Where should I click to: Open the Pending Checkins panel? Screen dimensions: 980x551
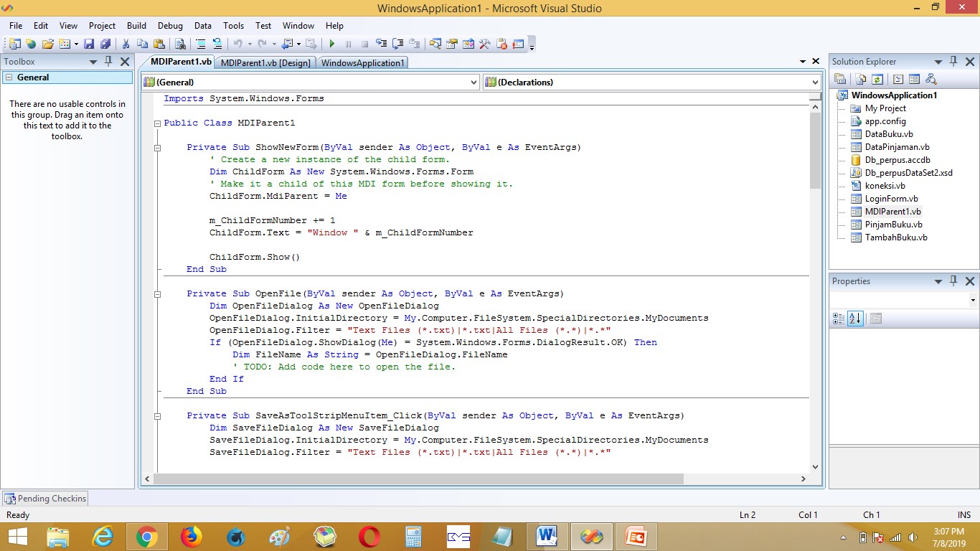pos(44,498)
